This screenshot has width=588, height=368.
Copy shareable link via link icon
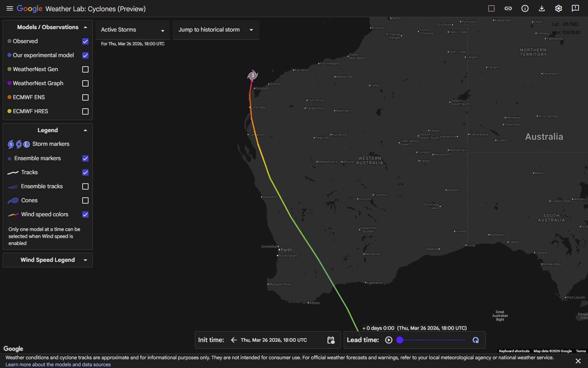point(508,8)
